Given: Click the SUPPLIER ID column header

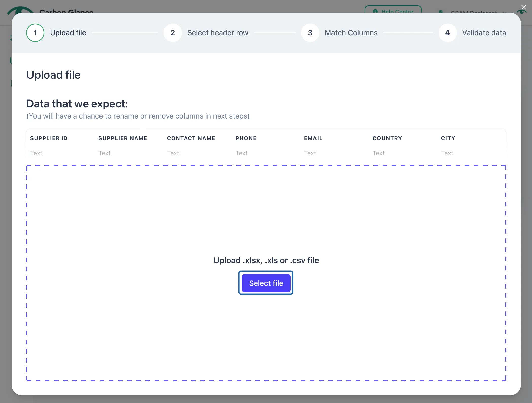Looking at the screenshot, I should pyautogui.click(x=49, y=138).
